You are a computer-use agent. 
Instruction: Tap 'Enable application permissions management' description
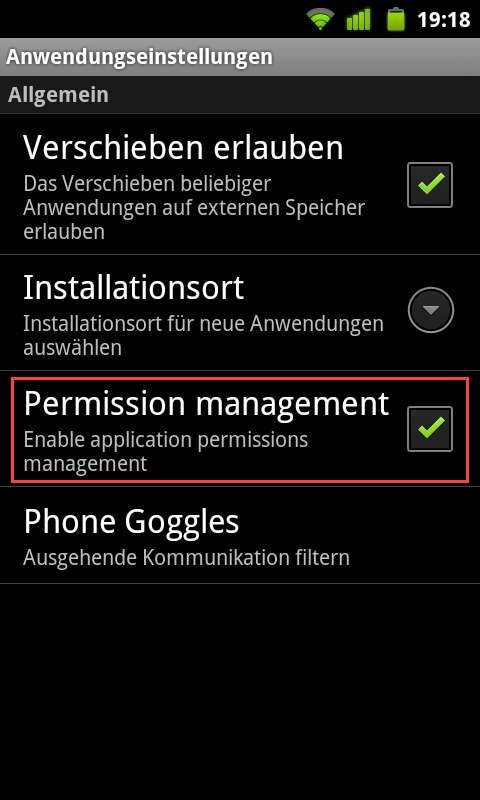click(x=166, y=452)
